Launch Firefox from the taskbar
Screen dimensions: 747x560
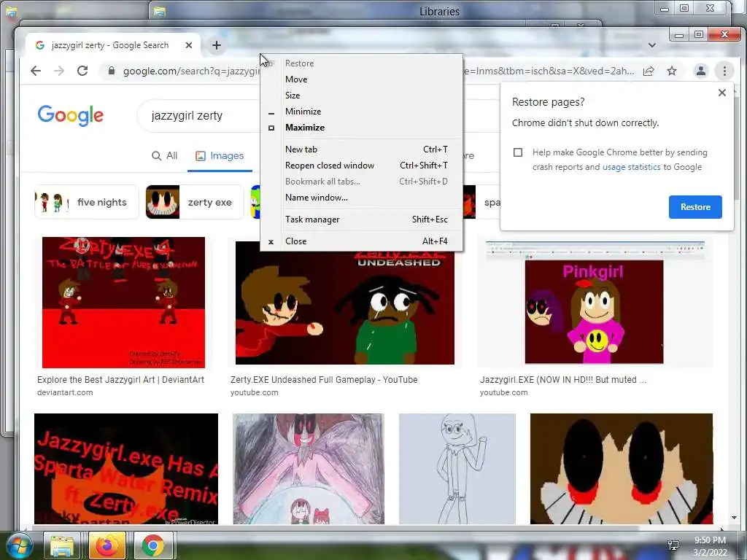point(107,545)
